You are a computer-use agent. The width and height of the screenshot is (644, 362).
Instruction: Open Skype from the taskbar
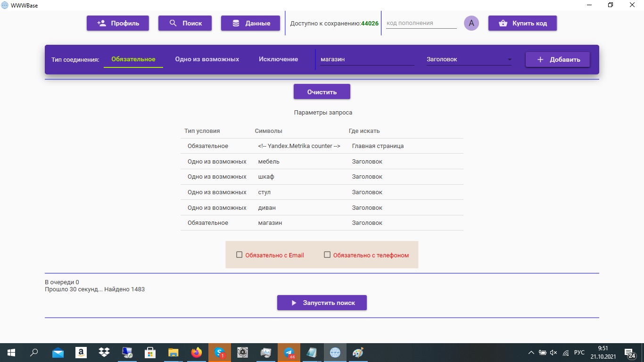click(220, 353)
